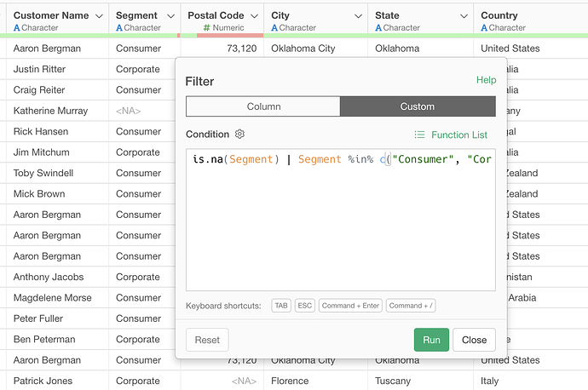Select the Custom filter tab

coord(417,106)
